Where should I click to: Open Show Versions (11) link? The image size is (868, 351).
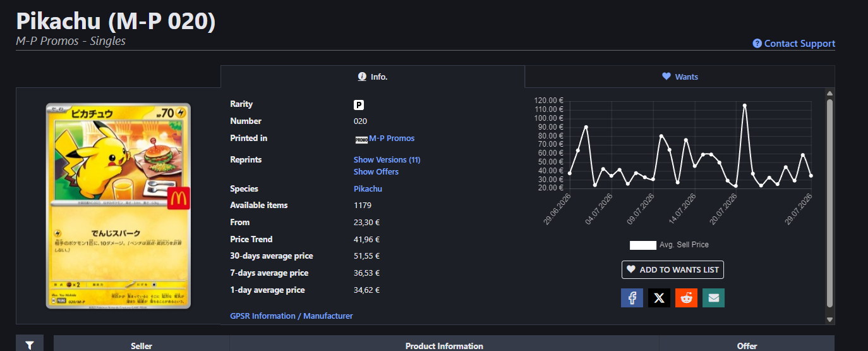tap(387, 159)
